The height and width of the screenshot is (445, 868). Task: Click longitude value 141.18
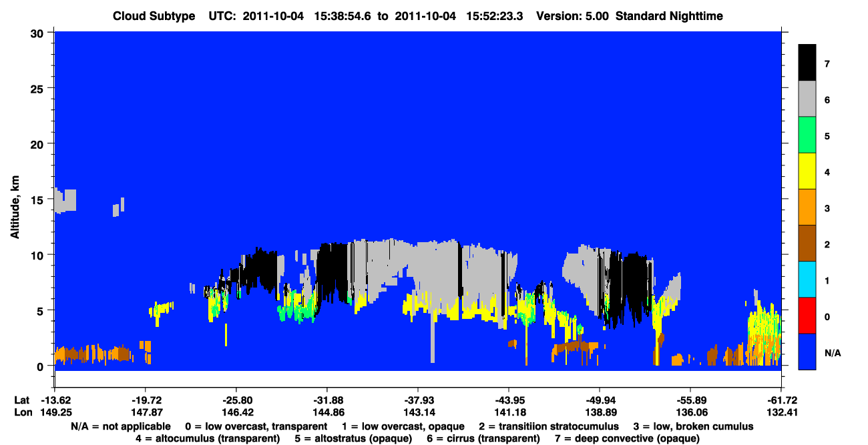(x=509, y=413)
